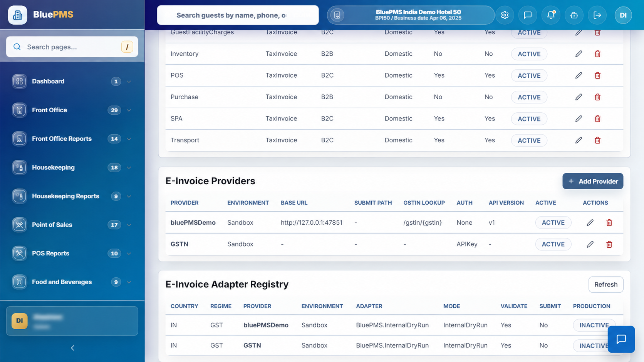Edit the SPA invoice row pencil icon
The image size is (644, 362).
coord(579,118)
